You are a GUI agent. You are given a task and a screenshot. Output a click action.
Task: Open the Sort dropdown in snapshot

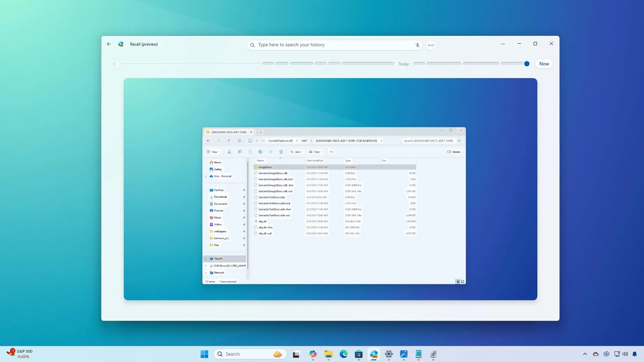click(297, 152)
